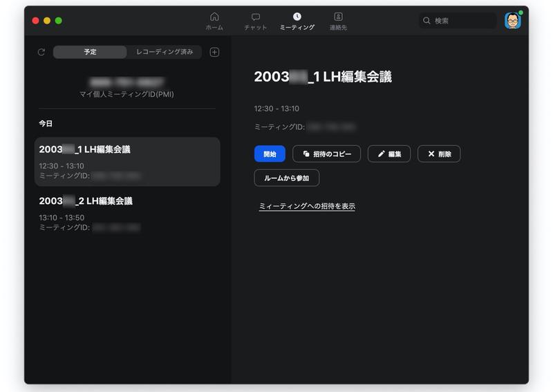Open the 連絡先 (Contacts) tab
This screenshot has width=553, height=392.
(x=338, y=21)
